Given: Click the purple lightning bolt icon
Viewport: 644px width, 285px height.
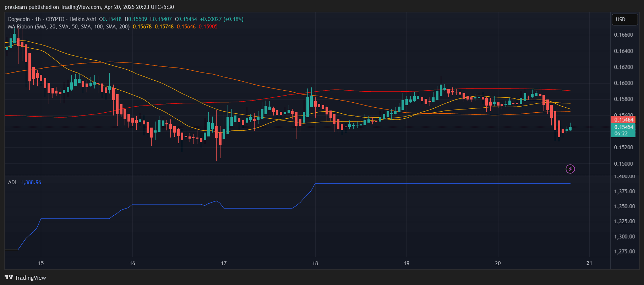Looking at the screenshot, I should point(570,169).
